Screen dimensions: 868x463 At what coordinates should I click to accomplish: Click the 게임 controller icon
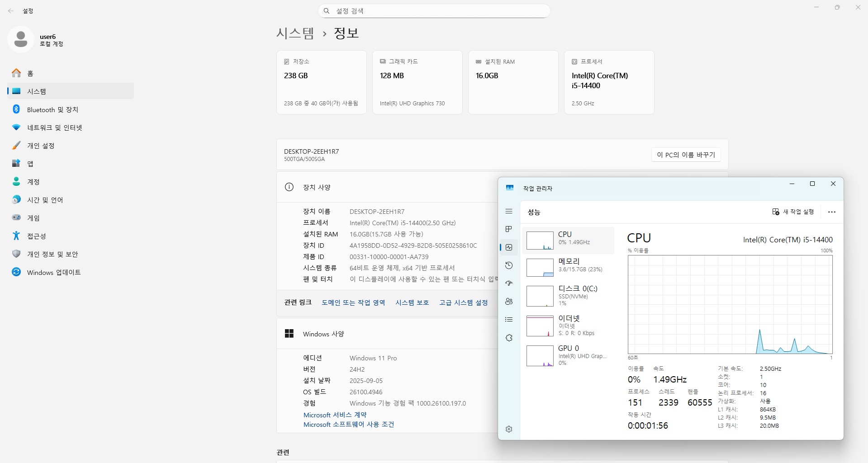pos(16,217)
